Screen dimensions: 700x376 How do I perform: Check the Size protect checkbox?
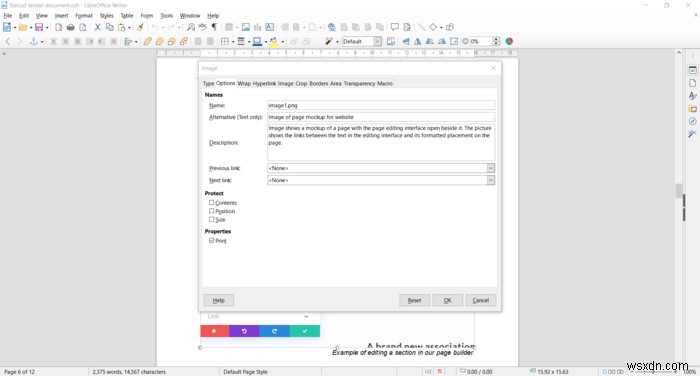click(x=212, y=220)
